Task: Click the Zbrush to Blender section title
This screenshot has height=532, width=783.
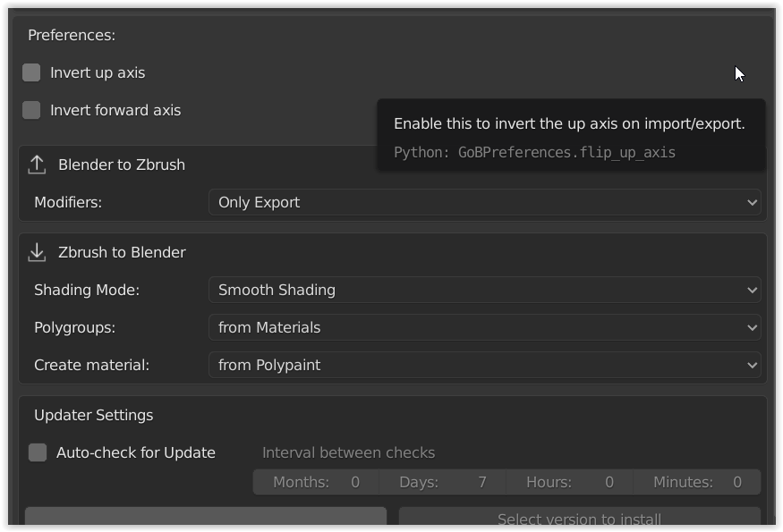Action: tap(122, 252)
